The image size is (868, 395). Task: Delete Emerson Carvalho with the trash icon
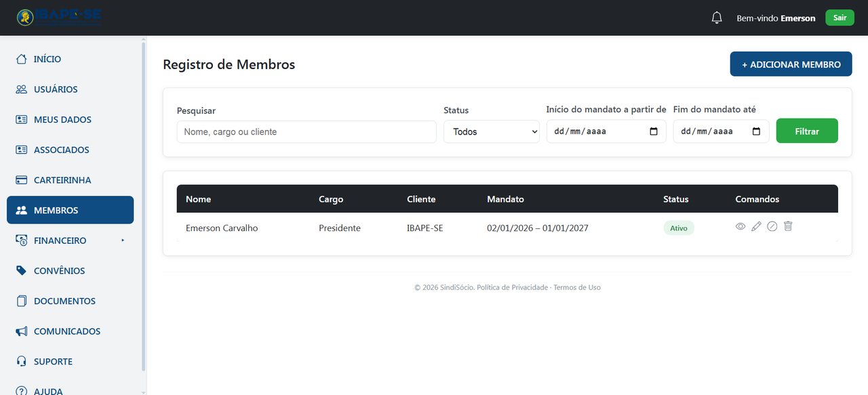788,226
